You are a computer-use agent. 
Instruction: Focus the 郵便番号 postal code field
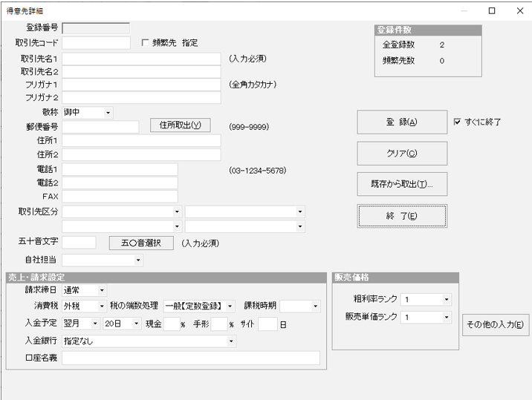(100, 126)
